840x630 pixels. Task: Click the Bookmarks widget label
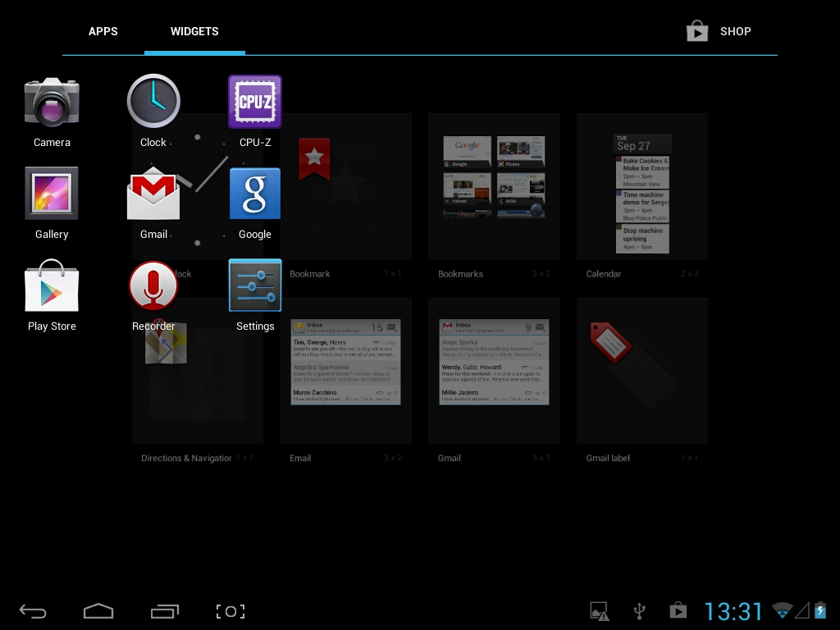461,274
